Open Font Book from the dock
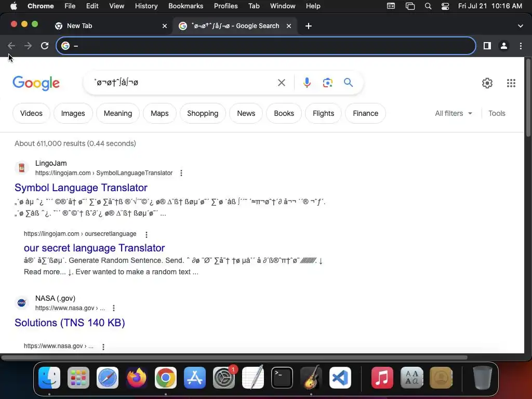This screenshot has width=532, height=399. tap(411, 378)
